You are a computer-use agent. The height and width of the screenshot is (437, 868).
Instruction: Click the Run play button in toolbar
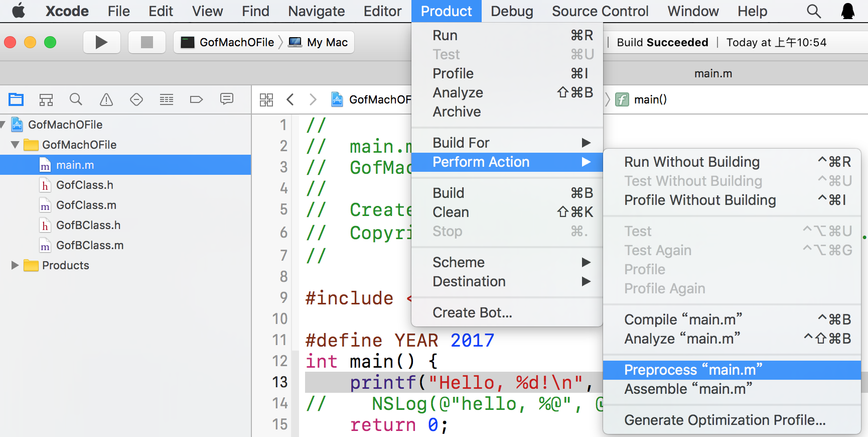point(101,42)
